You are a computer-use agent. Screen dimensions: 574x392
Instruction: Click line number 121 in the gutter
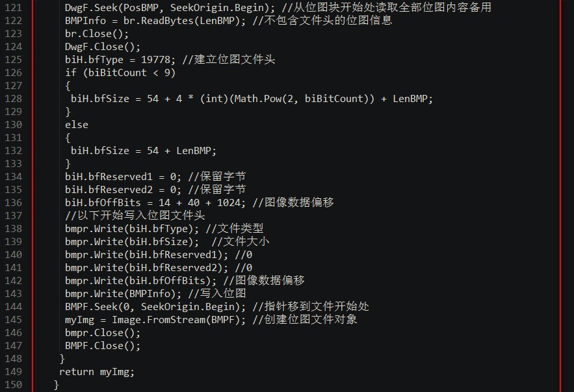[13, 8]
